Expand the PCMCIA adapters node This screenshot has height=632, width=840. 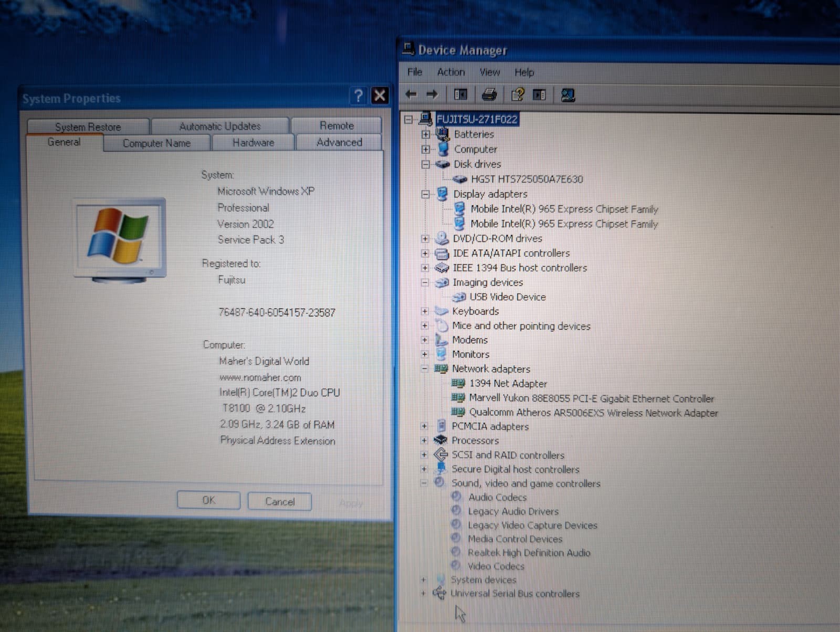pyautogui.click(x=424, y=426)
